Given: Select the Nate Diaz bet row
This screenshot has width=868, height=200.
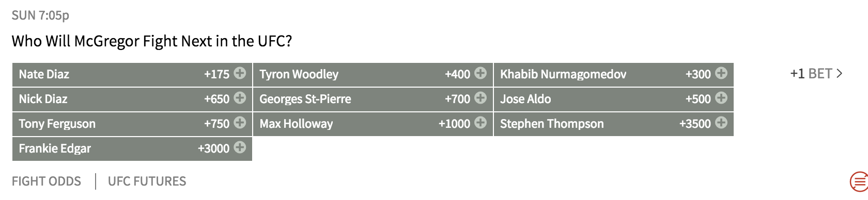Looking at the screenshot, I should coord(132,75).
